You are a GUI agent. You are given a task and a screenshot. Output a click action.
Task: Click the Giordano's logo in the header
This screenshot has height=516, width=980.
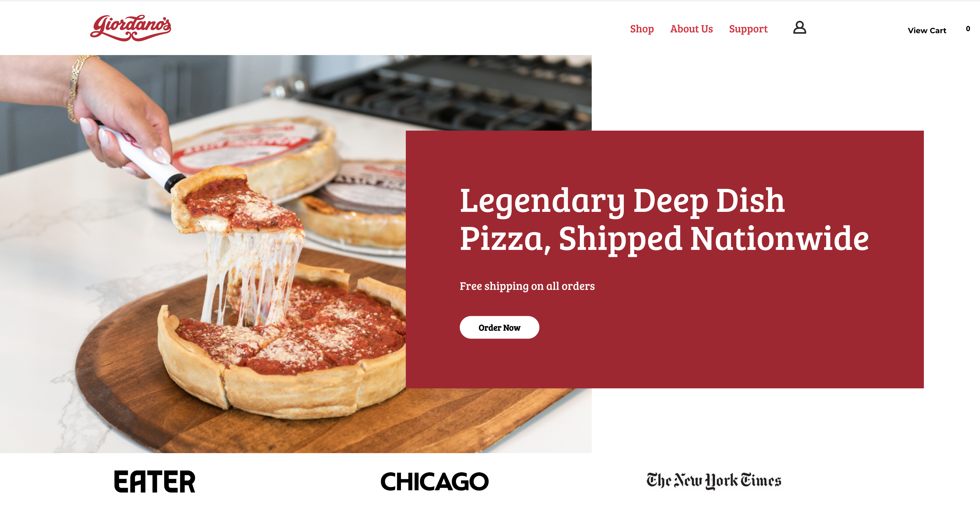pyautogui.click(x=131, y=28)
